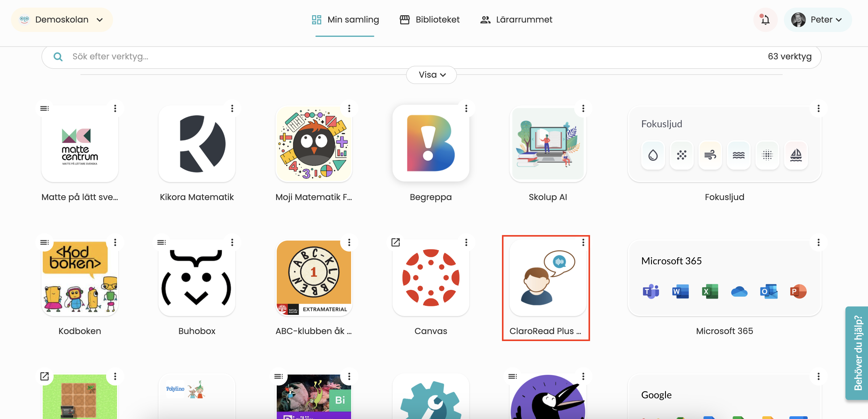Open three-dot menu on Canvas tile
This screenshot has height=419, width=868.
[466, 242]
